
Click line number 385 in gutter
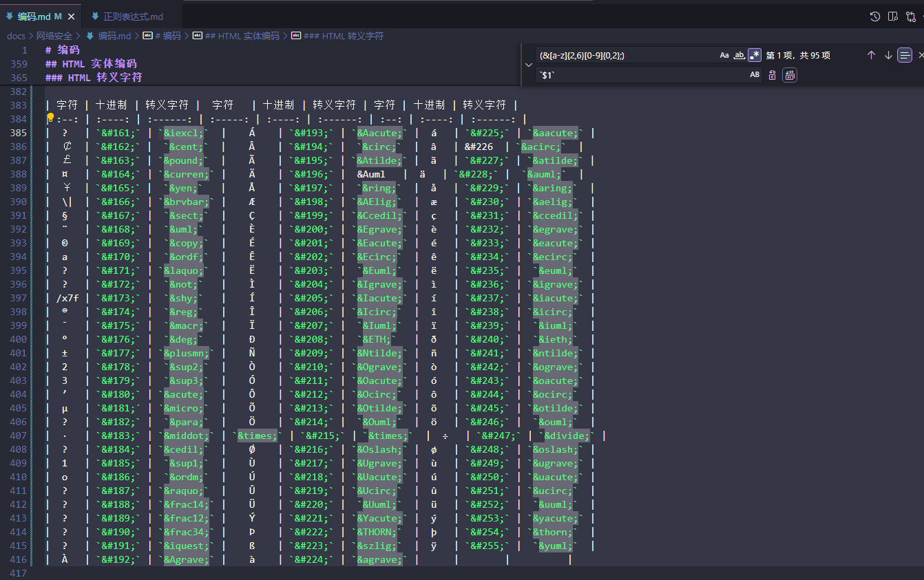tap(19, 132)
